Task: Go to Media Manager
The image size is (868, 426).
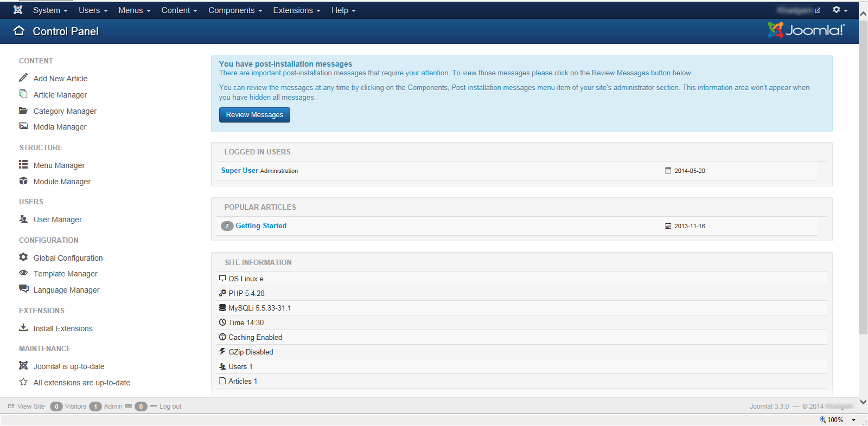Action: pyautogui.click(x=60, y=127)
